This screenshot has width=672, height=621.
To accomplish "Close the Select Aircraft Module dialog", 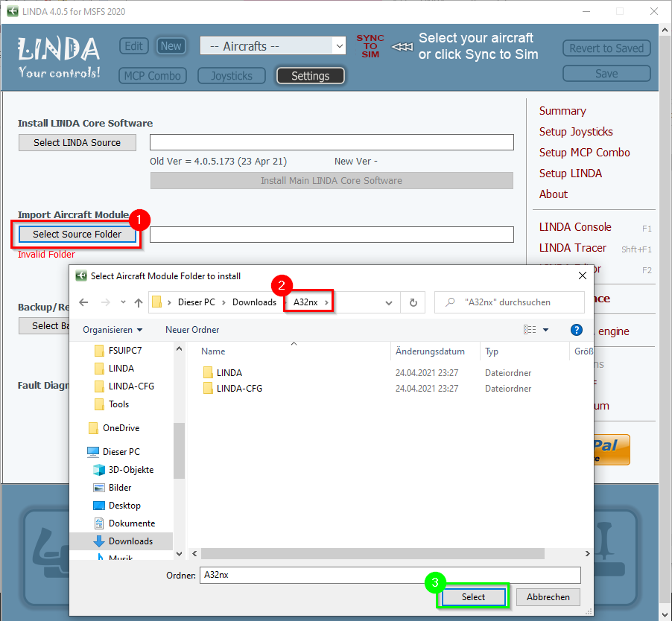I will [x=583, y=276].
